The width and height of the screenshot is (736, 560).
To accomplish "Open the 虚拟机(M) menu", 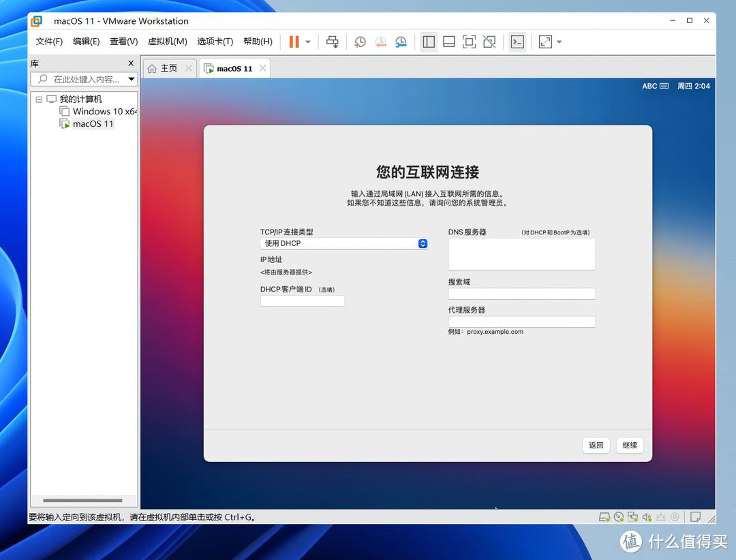I will click(x=168, y=42).
